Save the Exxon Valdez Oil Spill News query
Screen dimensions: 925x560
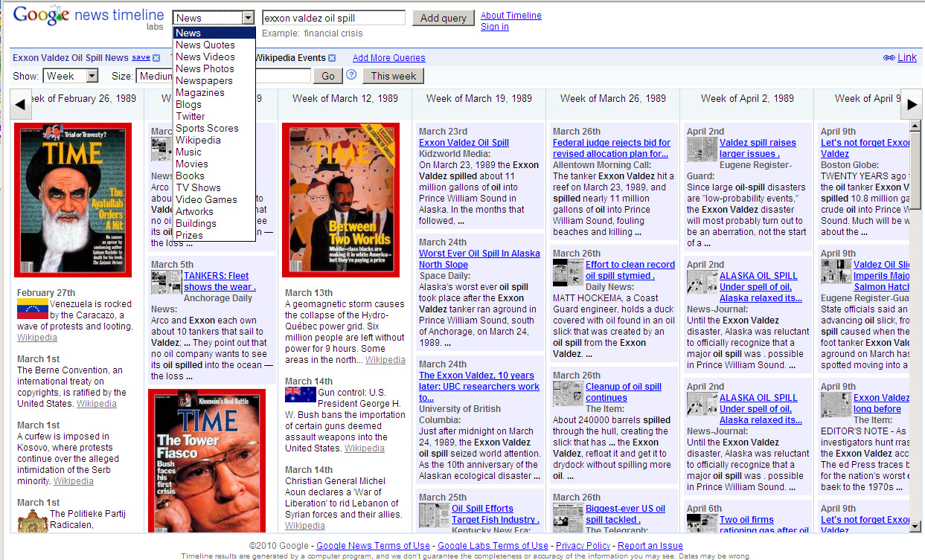(141, 57)
